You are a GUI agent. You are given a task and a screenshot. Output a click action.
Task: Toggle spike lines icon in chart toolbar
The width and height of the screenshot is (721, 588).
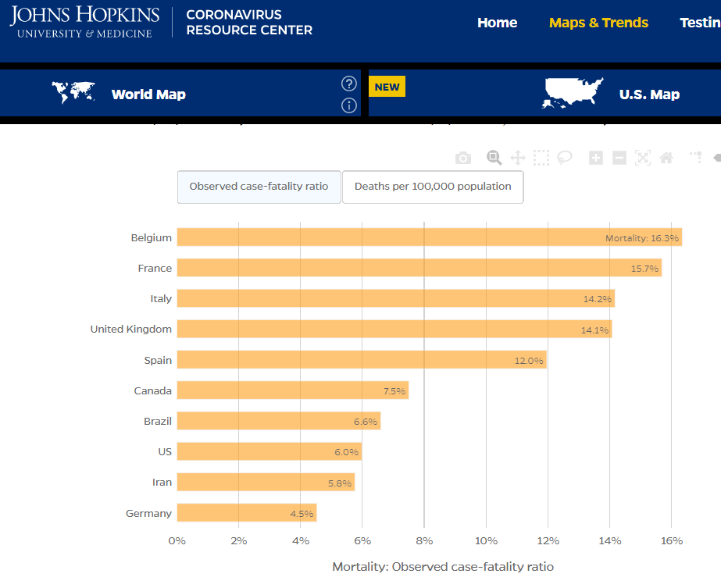click(696, 158)
